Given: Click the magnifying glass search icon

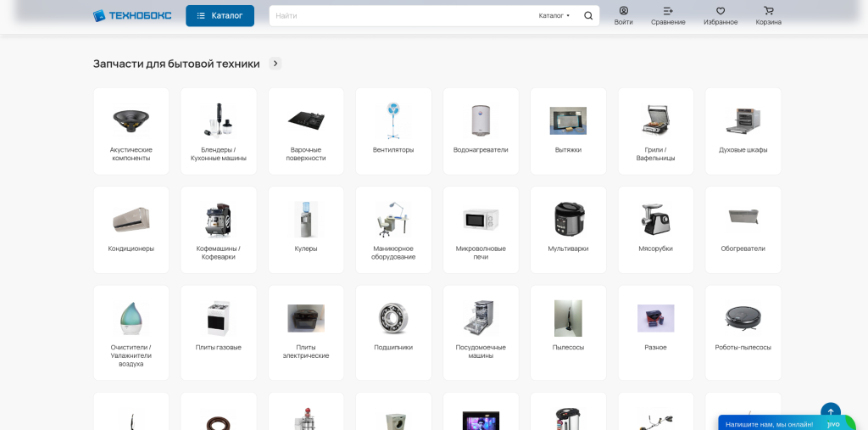Looking at the screenshot, I should click(x=588, y=15).
